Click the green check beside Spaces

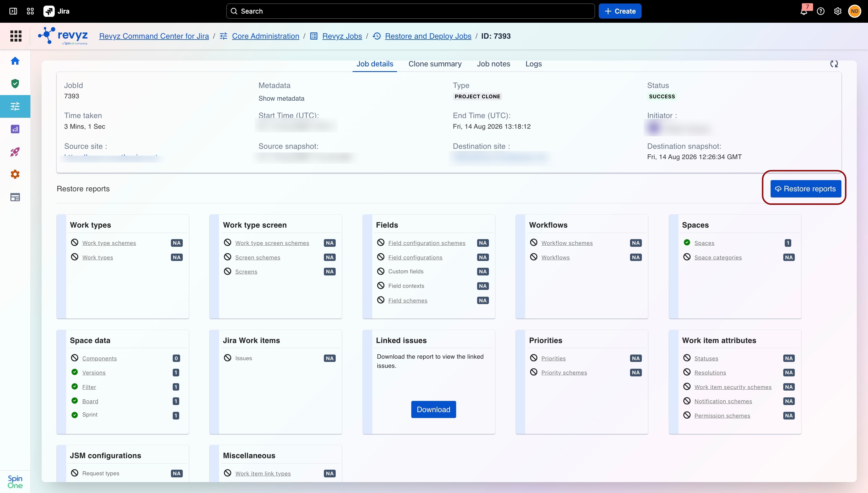tap(687, 242)
